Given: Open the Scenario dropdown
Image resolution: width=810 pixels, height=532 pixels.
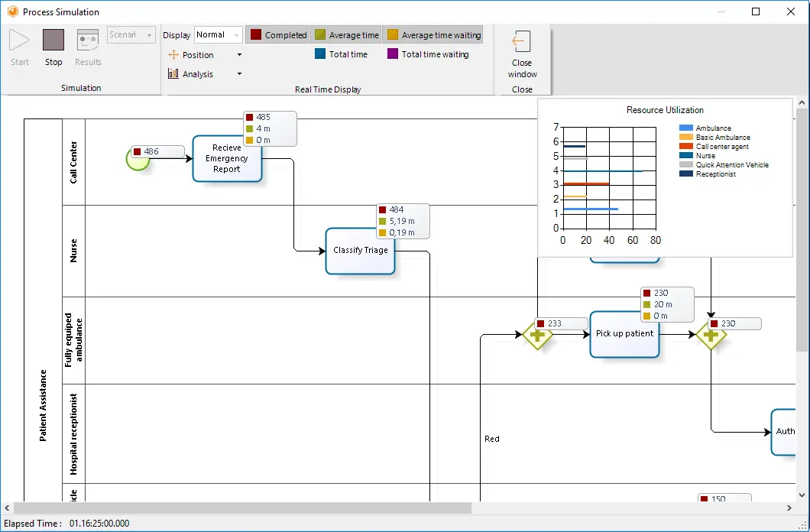Looking at the screenshot, I should click(131, 34).
